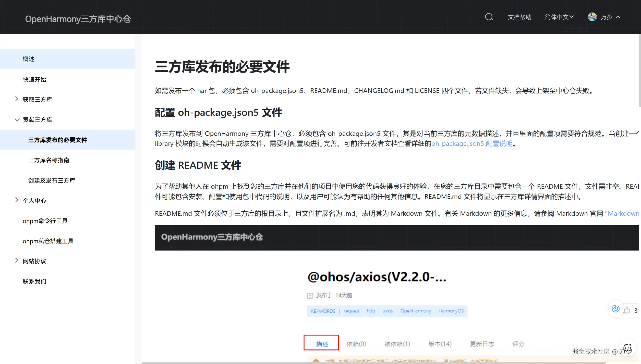Image resolution: width=641 pixels, height=364 pixels.
Task: Click the publish date calendar icon
Action: 310,296
